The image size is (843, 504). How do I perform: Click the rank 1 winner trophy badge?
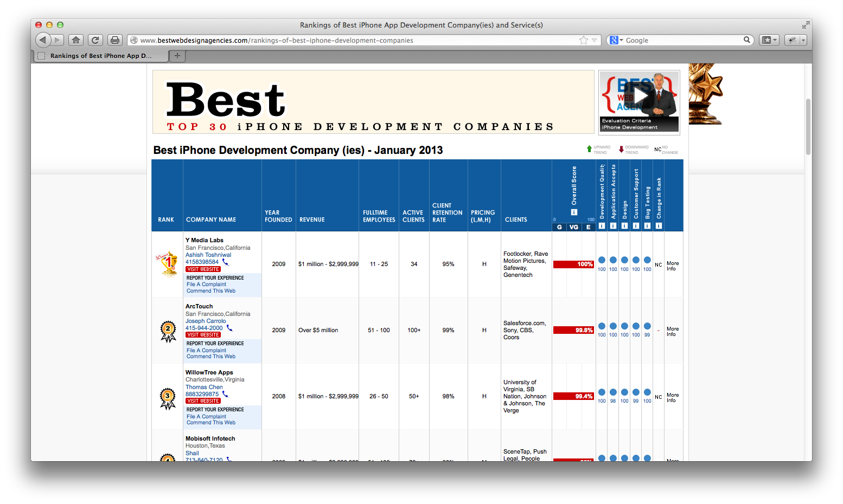(x=168, y=264)
